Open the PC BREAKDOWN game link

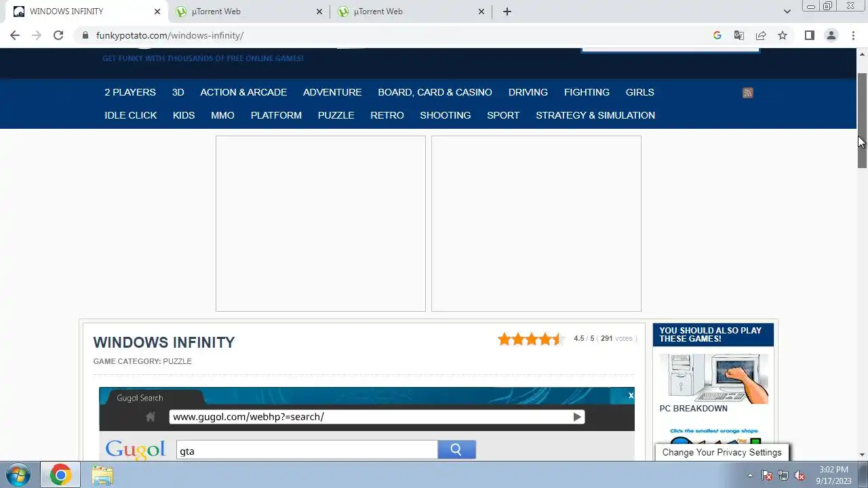pyautogui.click(x=694, y=409)
